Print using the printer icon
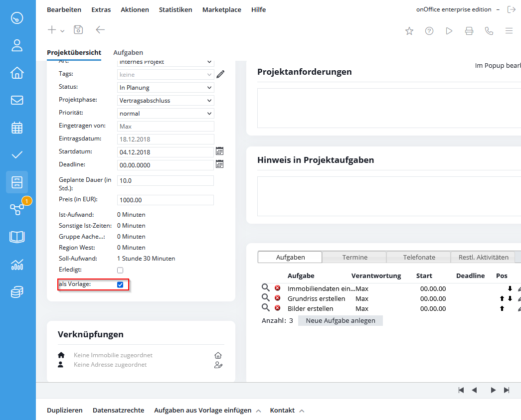Screen dimensions: 521x420 pyautogui.click(x=469, y=31)
